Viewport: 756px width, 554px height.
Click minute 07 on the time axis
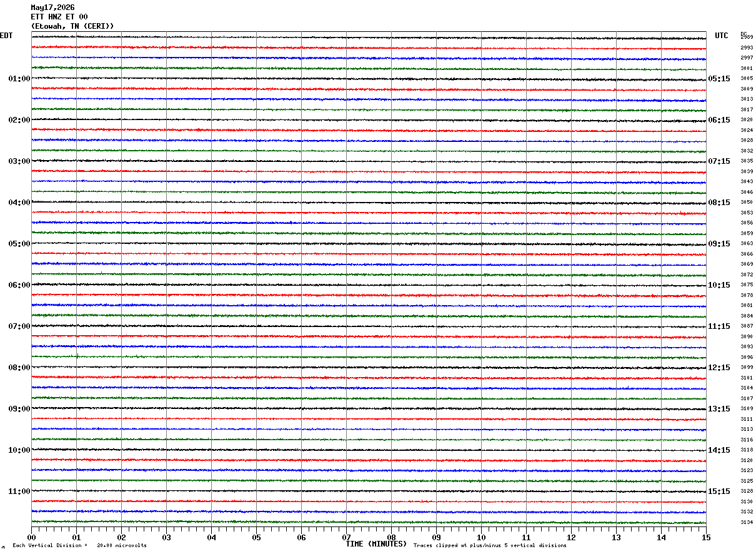[x=347, y=537]
